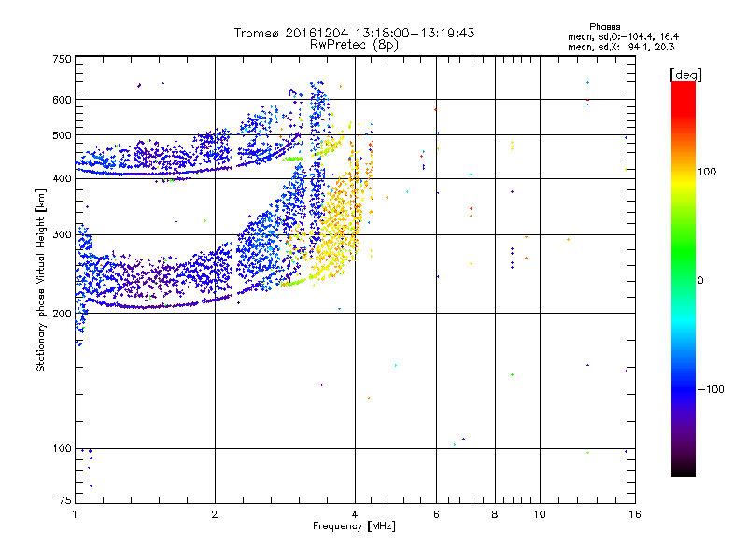Click the plot title "Tromsø 20161204 13:18:00-13:19:43"
747x560 pixels.
pos(355,33)
